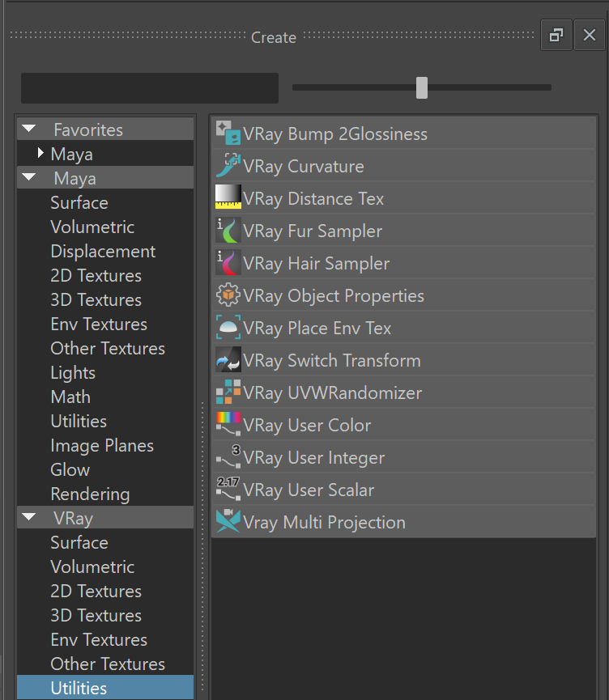Image resolution: width=609 pixels, height=700 pixels.
Task: Click the node search input field
Action: point(150,88)
